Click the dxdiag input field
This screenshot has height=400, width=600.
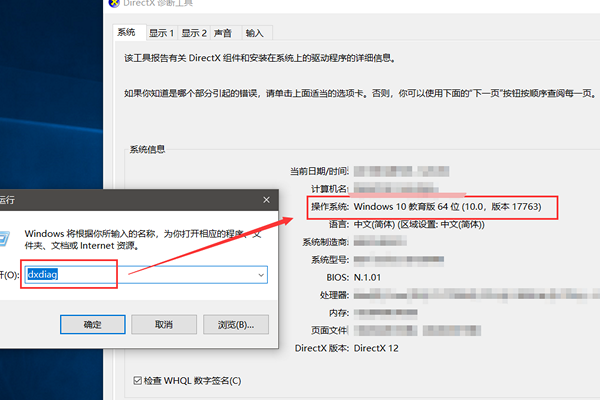point(146,275)
